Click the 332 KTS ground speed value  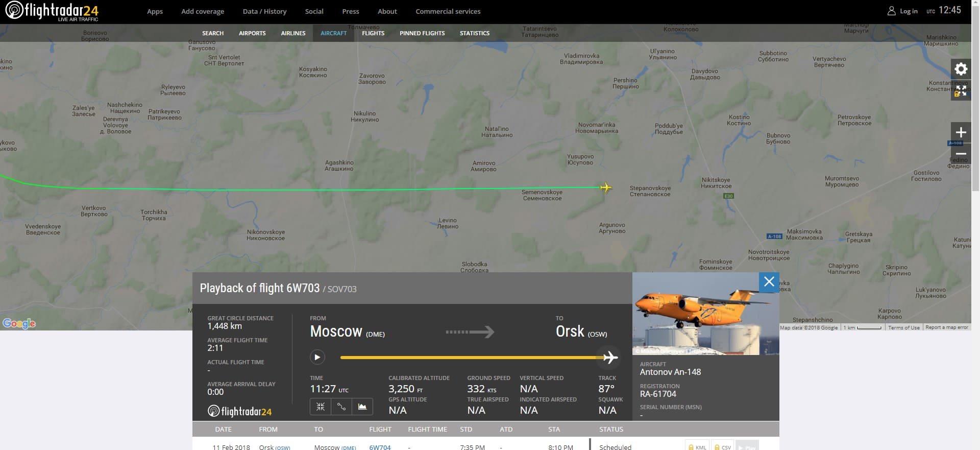[482, 389]
